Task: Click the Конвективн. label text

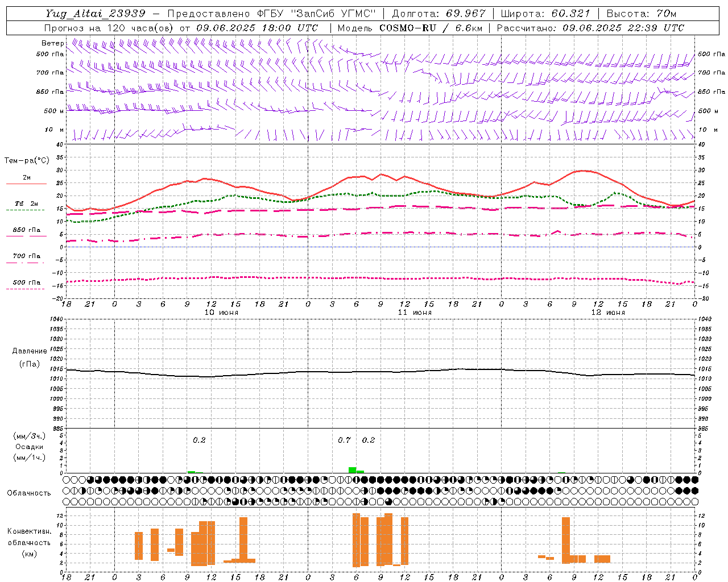Action: (29, 531)
